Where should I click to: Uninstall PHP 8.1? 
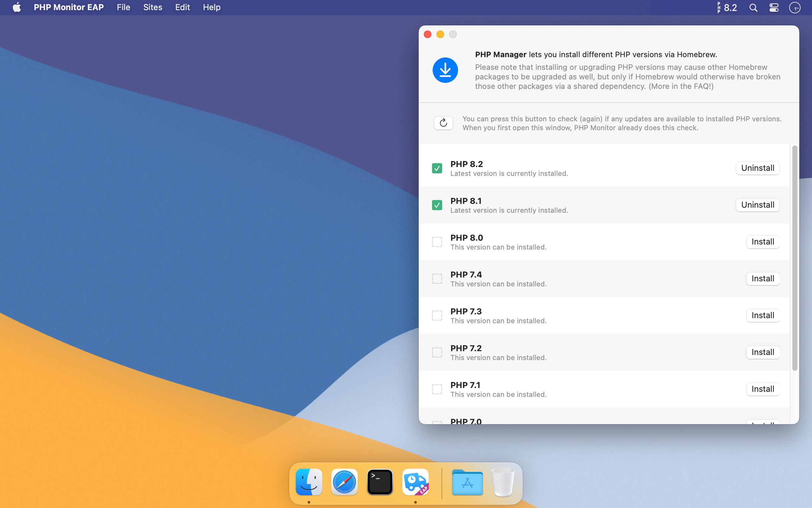point(758,205)
